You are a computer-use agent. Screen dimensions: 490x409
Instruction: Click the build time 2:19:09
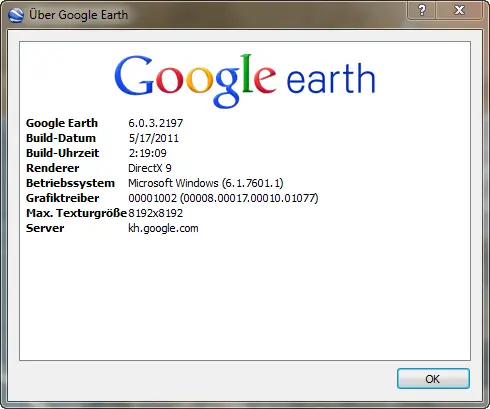pos(148,153)
